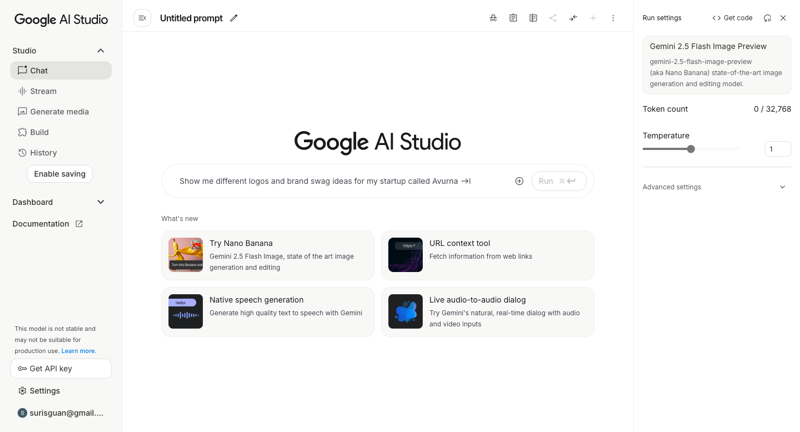Click the sparkle arrows toolbar icon
The width and height of the screenshot is (800, 432).
point(573,18)
